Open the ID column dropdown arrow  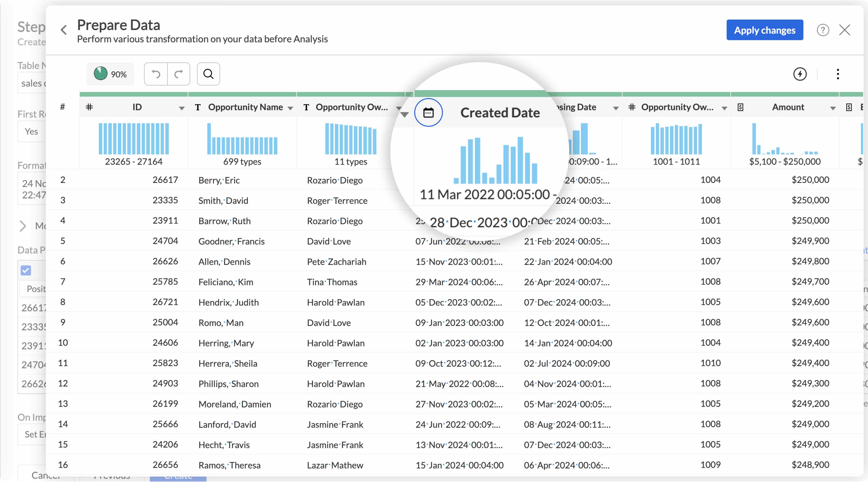[182, 108]
